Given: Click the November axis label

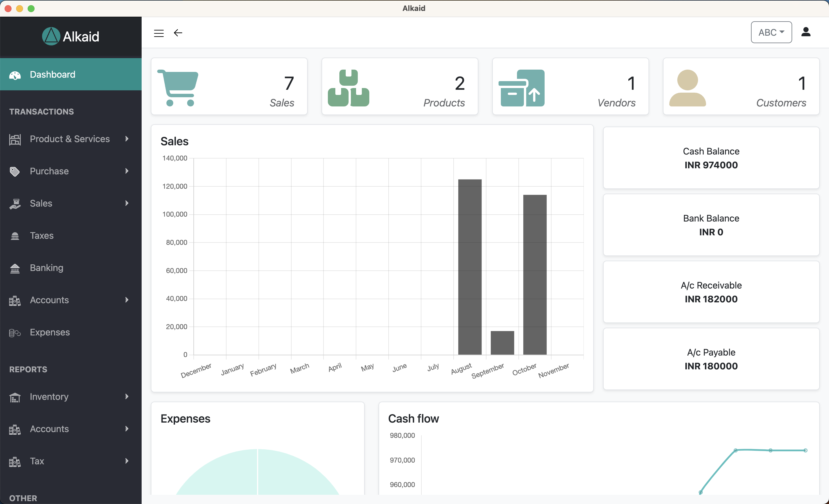Looking at the screenshot, I should [x=554, y=370].
